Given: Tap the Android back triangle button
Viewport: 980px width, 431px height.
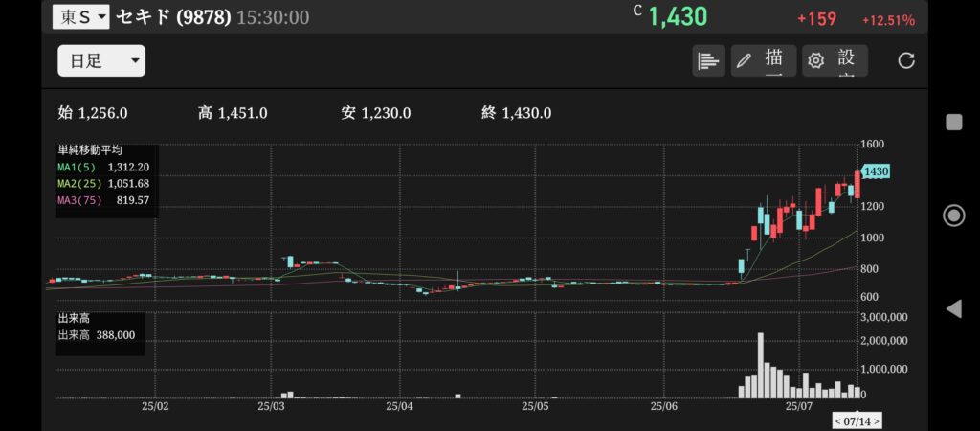Looking at the screenshot, I should point(954,308).
